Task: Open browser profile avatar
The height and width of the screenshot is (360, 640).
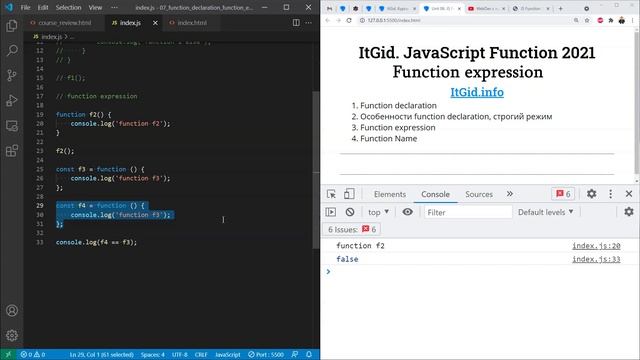Action: click(x=622, y=20)
